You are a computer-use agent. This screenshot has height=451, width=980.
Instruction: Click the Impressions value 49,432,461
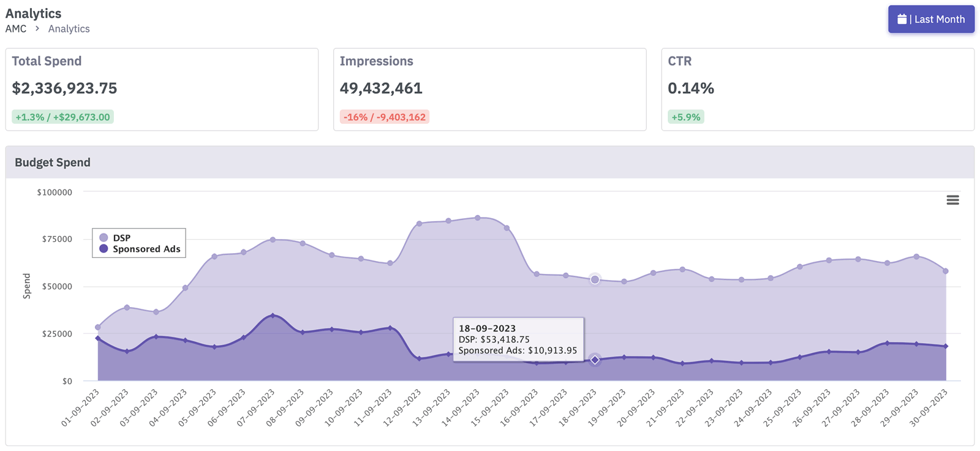point(381,88)
